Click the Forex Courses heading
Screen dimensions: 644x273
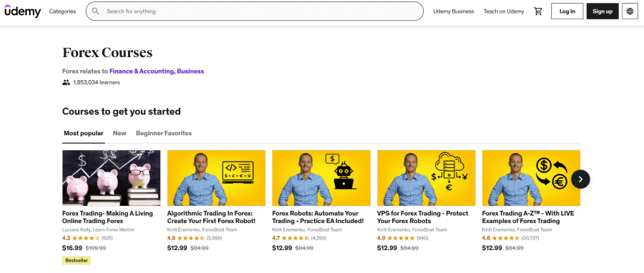coord(107,52)
